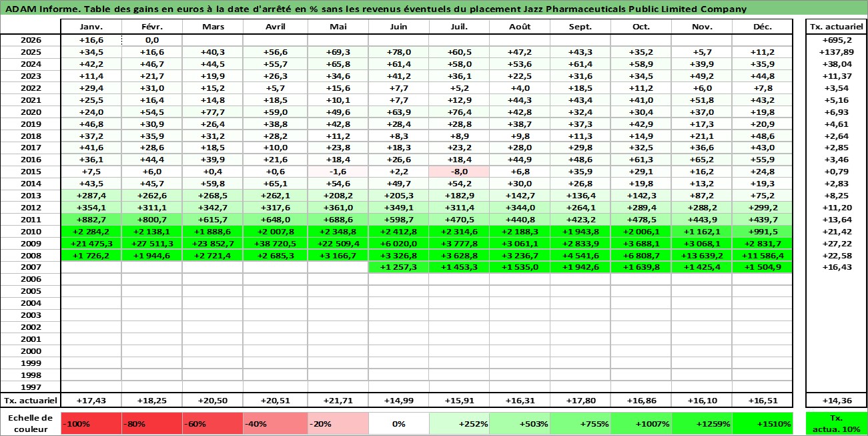Select the 'Août' column header
868x436 pixels.
520,27
